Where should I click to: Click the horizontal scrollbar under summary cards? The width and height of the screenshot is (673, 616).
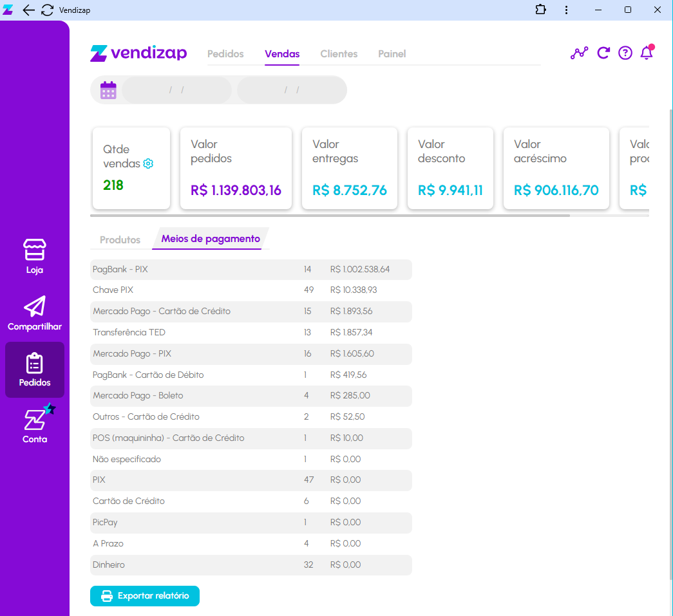[330, 216]
